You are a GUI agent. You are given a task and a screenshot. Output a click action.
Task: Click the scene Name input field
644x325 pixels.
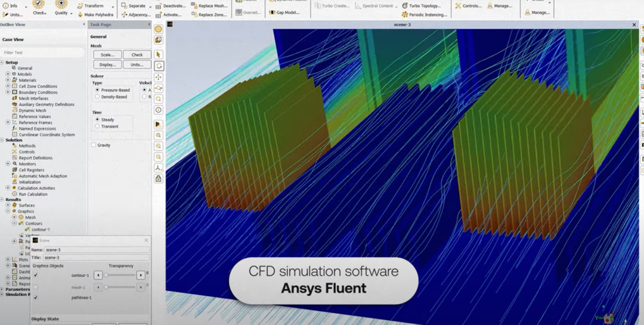point(97,250)
